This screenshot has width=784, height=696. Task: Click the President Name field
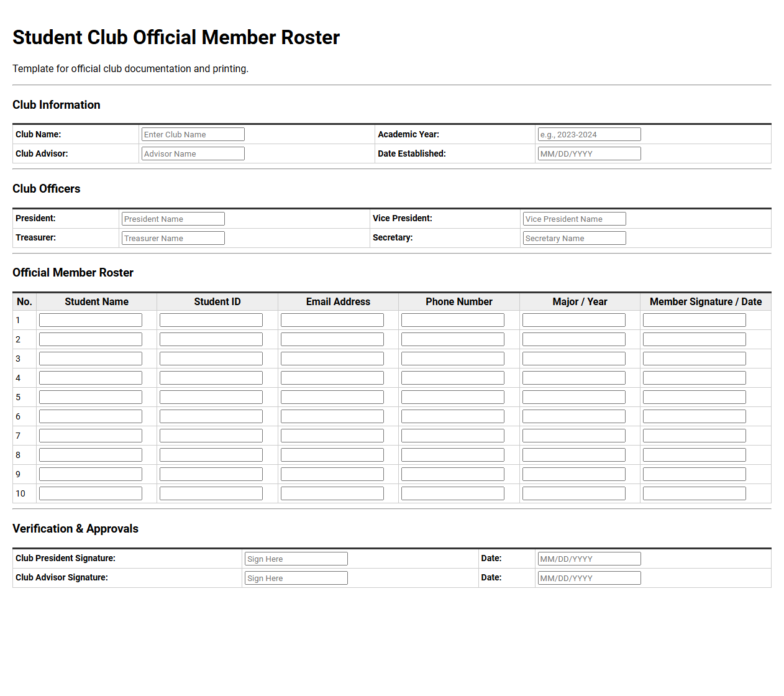tap(173, 219)
